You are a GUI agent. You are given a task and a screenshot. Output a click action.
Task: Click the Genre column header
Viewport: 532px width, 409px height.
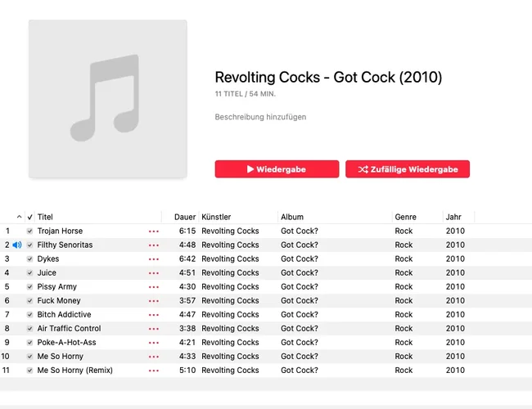[x=405, y=217]
